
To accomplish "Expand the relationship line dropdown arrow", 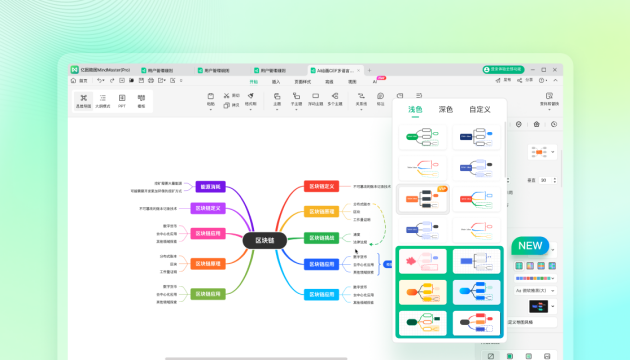I will click(x=361, y=110).
